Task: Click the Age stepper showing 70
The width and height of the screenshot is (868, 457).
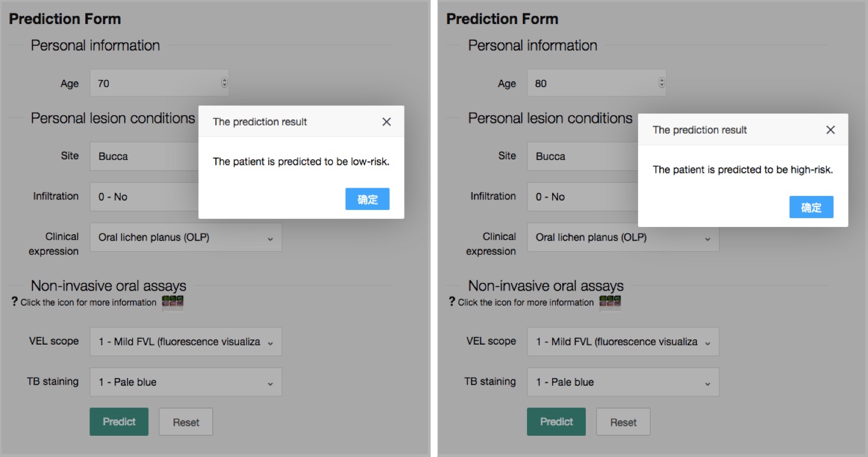Action: pyautogui.click(x=224, y=84)
